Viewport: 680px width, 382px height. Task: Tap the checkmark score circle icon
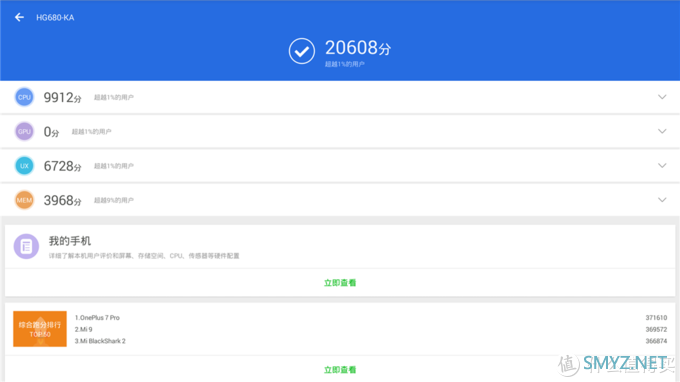click(302, 51)
